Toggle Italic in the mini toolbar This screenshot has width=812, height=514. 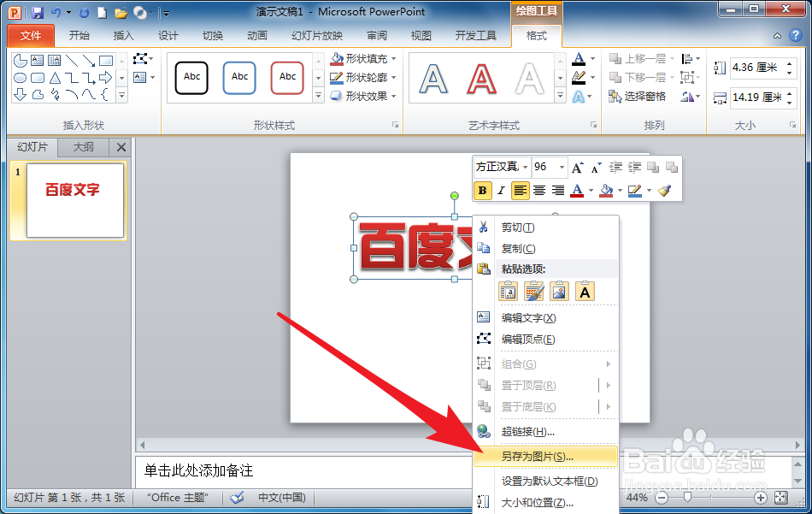pos(501,191)
